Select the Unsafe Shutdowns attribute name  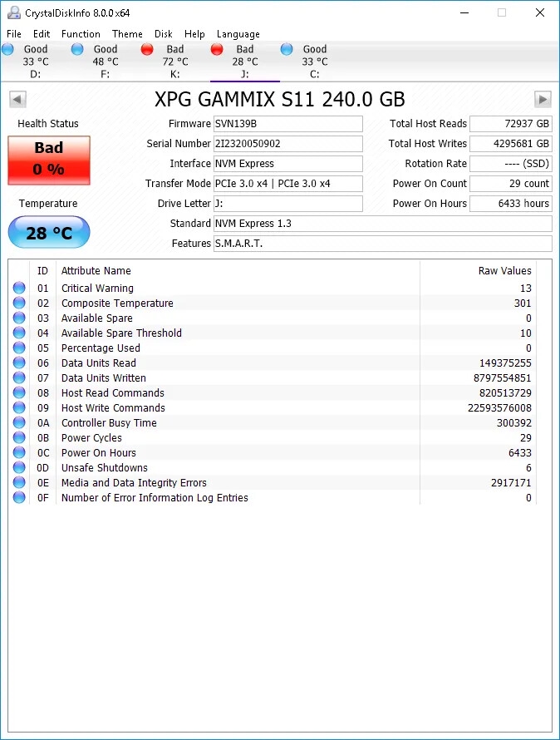tap(105, 467)
